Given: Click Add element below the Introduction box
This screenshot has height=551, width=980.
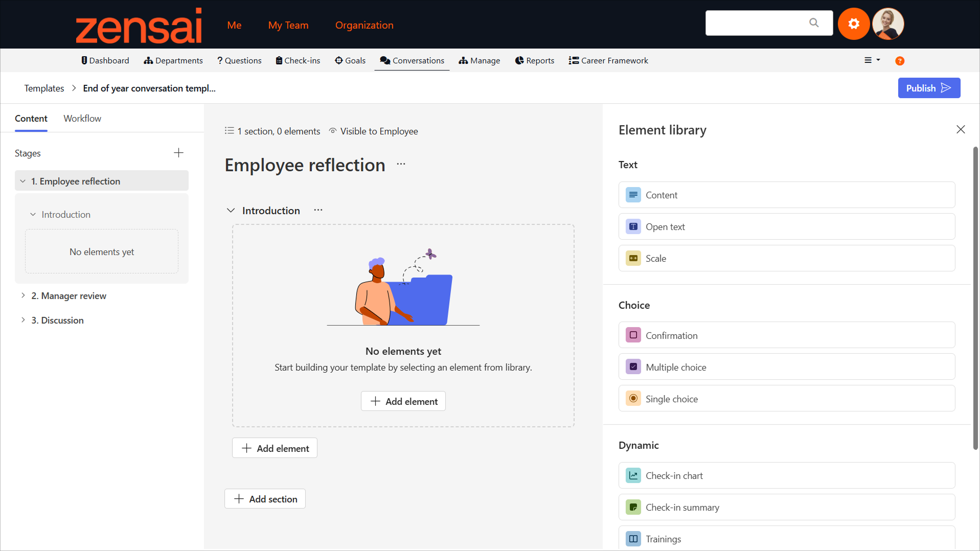Looking at the screenshot, I should click(x=275, y=448).
